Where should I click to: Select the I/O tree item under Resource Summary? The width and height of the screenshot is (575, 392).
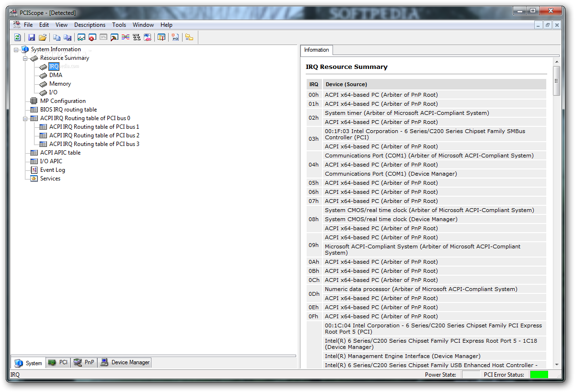click(x=53, y=92)
